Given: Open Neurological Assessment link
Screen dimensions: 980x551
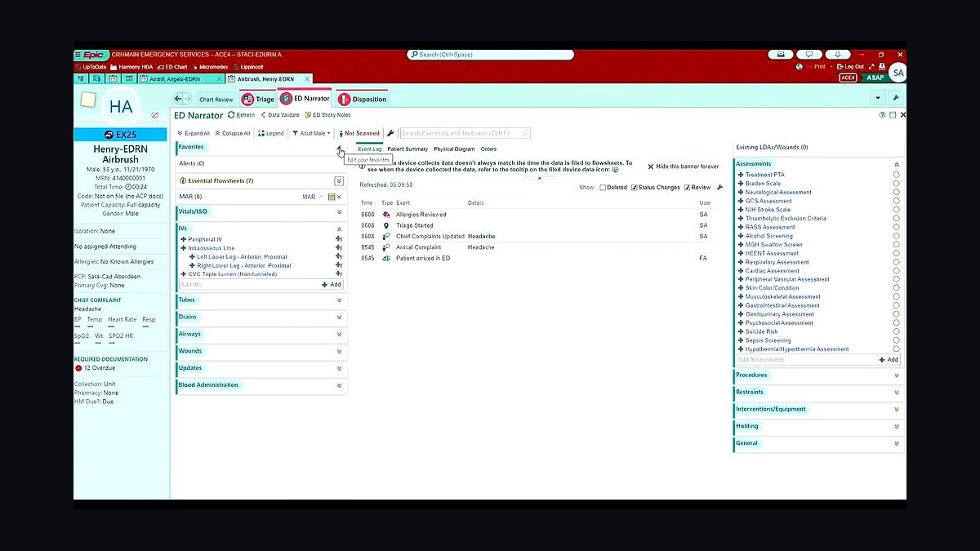Looking at the screenshot, I should (x=778, y=193).
